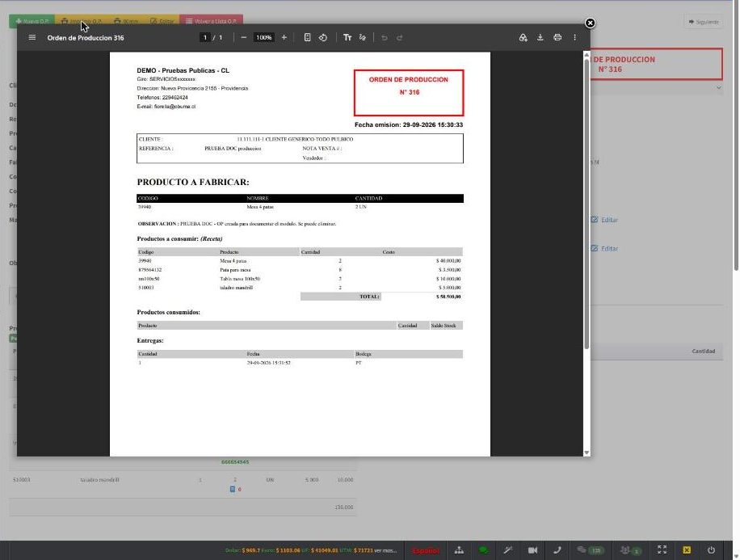
Task: Select the add text annotation tool
Action: (347, 37)
